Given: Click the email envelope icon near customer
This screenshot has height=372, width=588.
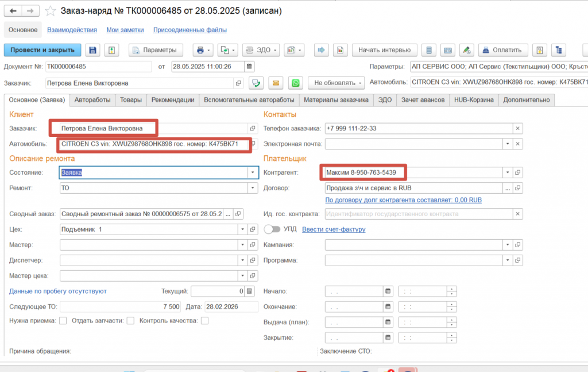Looking at the screenshot, I should pyautogui.click(x=276, y=83).
